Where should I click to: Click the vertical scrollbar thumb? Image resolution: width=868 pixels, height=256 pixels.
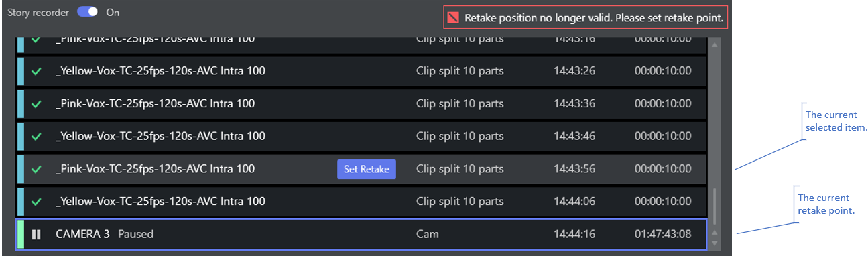[x=715, y=206]
